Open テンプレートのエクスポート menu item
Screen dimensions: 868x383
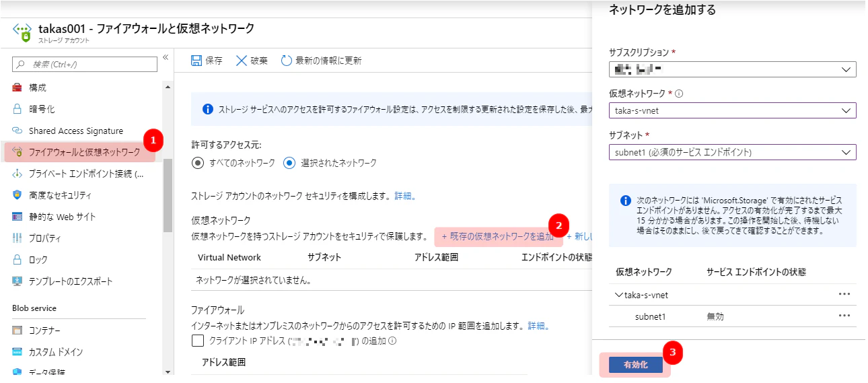[x=71, y=281]
